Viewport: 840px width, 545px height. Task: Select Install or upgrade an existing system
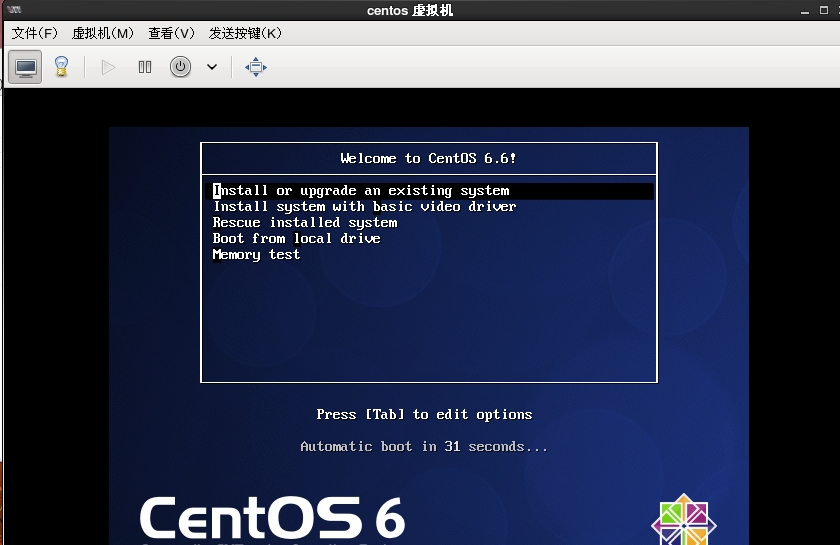429,191
